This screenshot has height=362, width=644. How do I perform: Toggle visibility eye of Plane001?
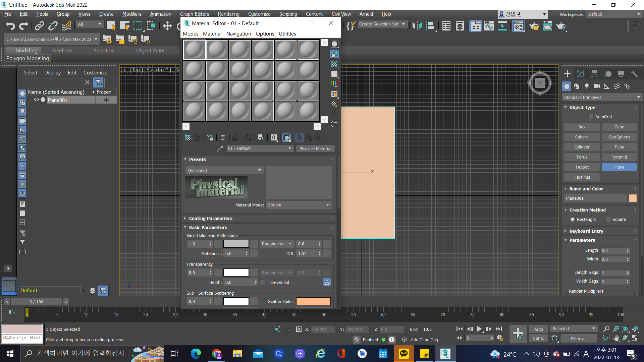tap(36, 100)
